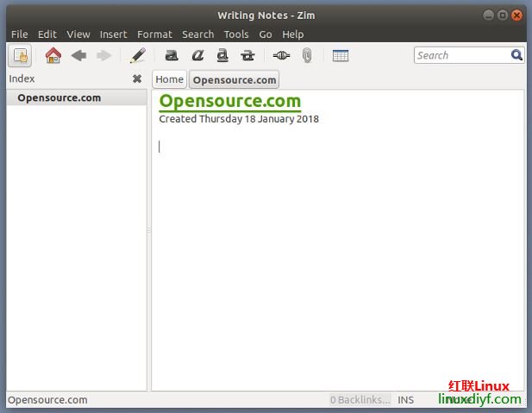532x413 pixels.
Task: Select Opensource.com in the Index tree
Action: (x=59, y=98)
